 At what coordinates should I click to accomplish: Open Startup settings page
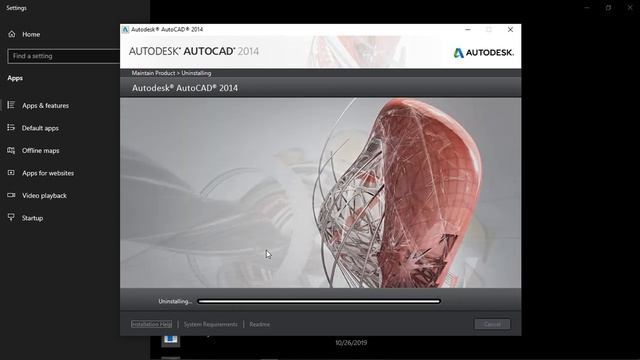pyautogui.click(x=32, y=218)
